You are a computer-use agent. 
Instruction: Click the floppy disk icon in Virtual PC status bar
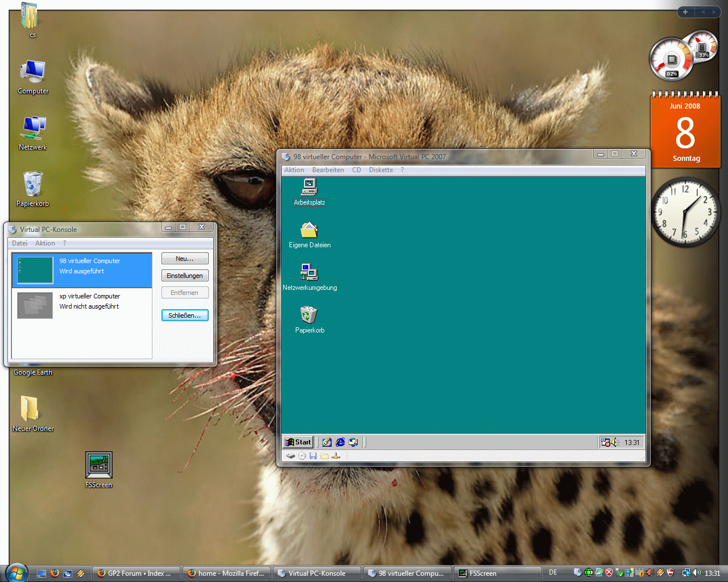313,456
